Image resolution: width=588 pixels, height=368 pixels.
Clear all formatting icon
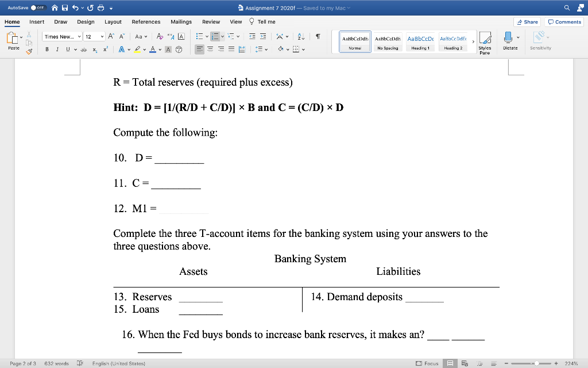coord(160,36)
